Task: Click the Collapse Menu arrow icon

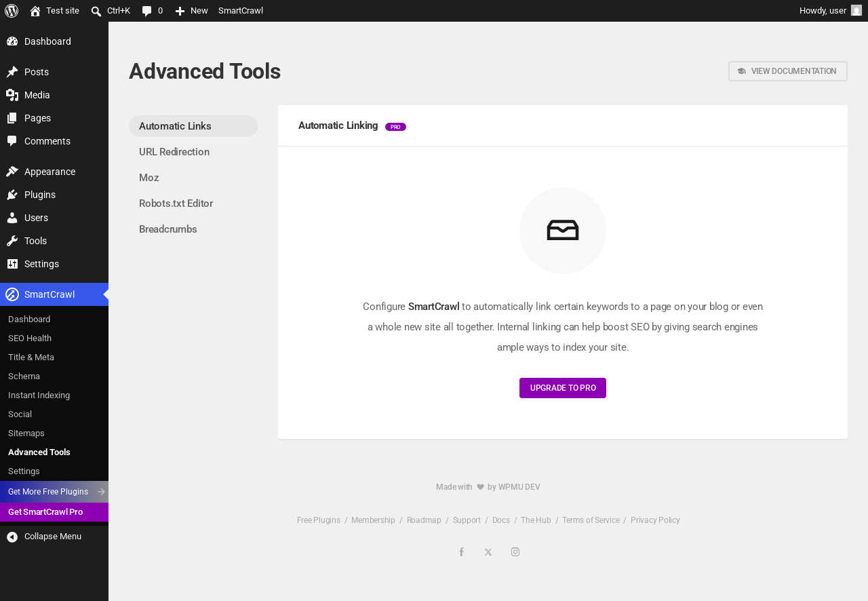Action: [x=12, y=537]
